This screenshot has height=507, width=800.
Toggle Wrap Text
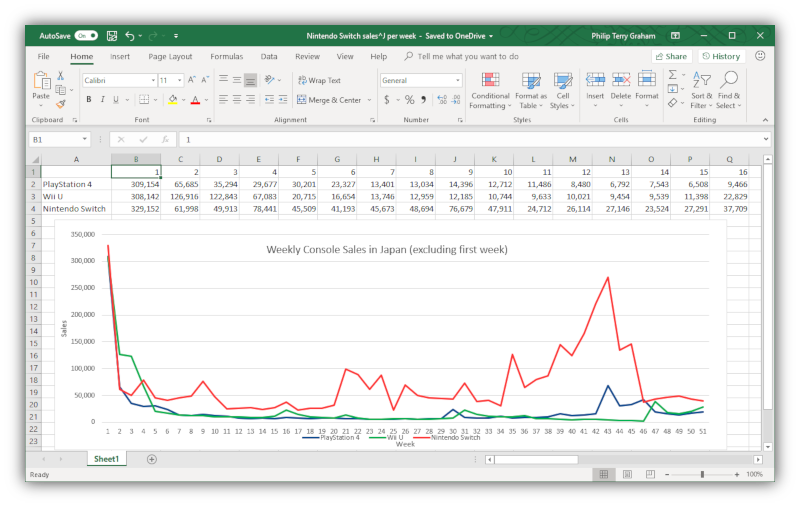pos(319,80)
